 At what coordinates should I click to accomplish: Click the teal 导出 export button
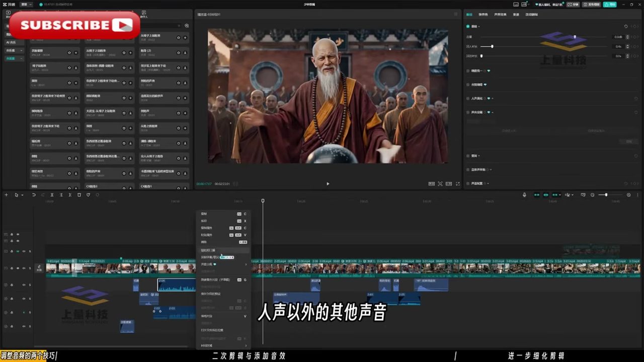[610, 5]
